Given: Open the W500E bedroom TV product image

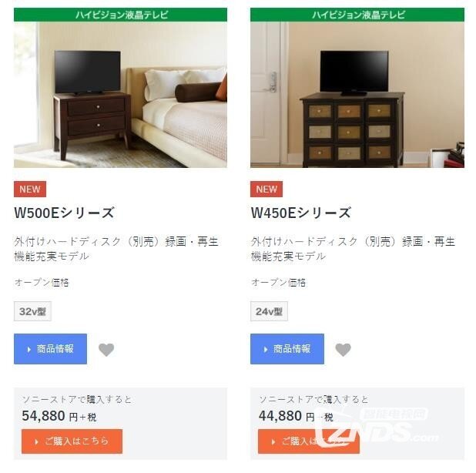Looking at the screenshot, I should point(120,95).
